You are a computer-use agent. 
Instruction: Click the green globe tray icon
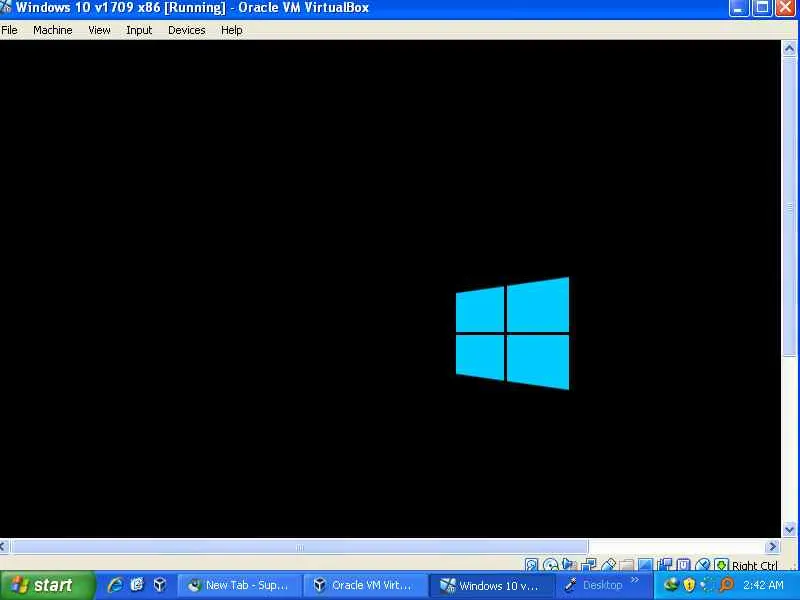tap(671, 585)
